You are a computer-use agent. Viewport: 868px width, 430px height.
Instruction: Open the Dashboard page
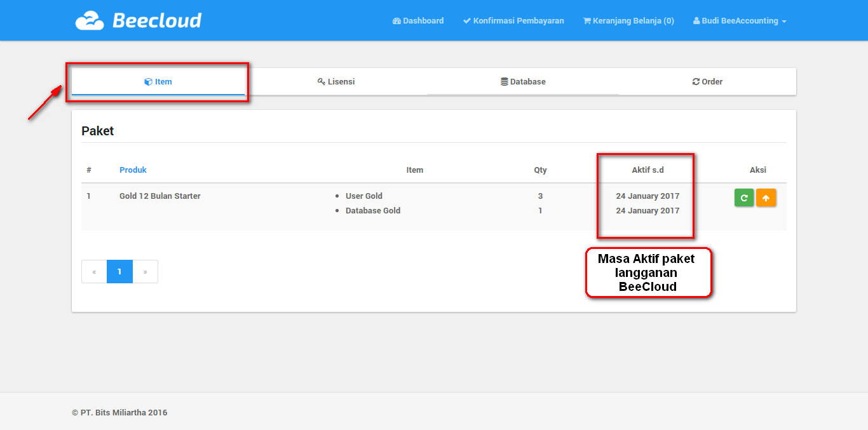tap(418, 21)
